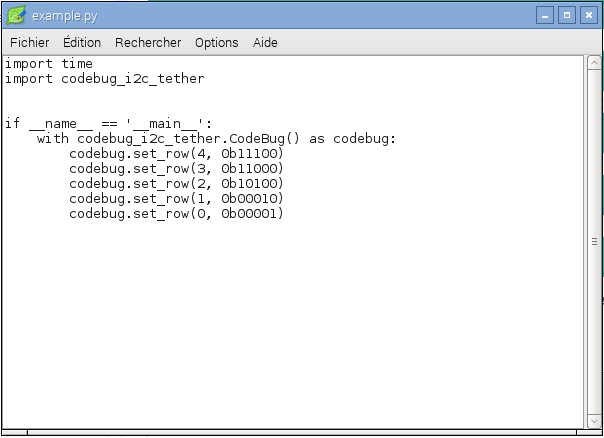Click the horizontal scrollbar at the bottom
This screenshot has height=438, width=604.
(x=302, y=433)
